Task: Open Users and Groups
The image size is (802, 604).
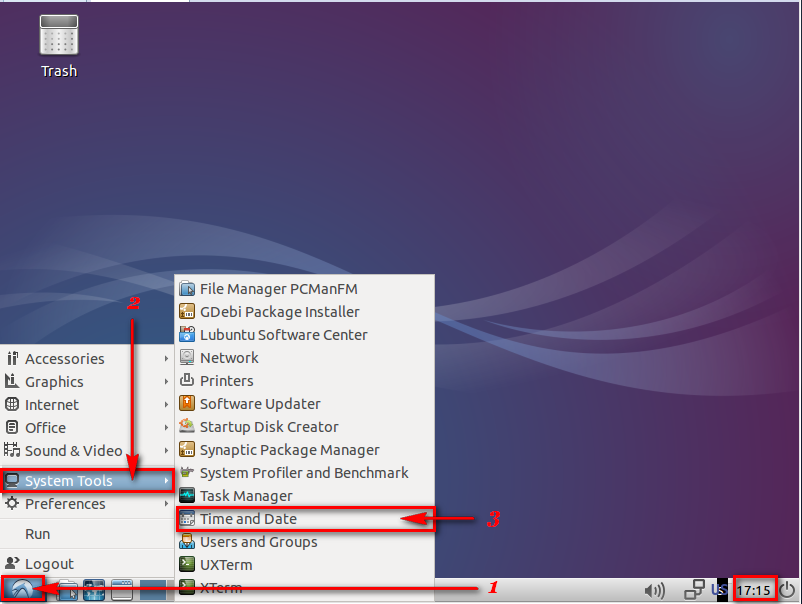Action: point(305,542)
